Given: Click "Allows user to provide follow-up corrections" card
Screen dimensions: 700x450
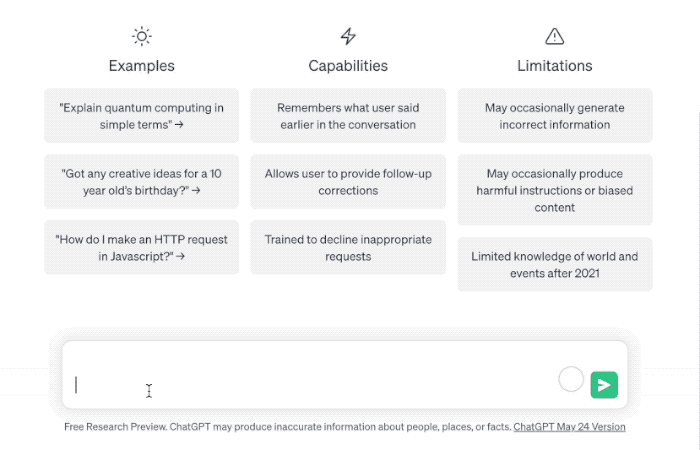Looking at the screenshot, I should pos(348,182).
